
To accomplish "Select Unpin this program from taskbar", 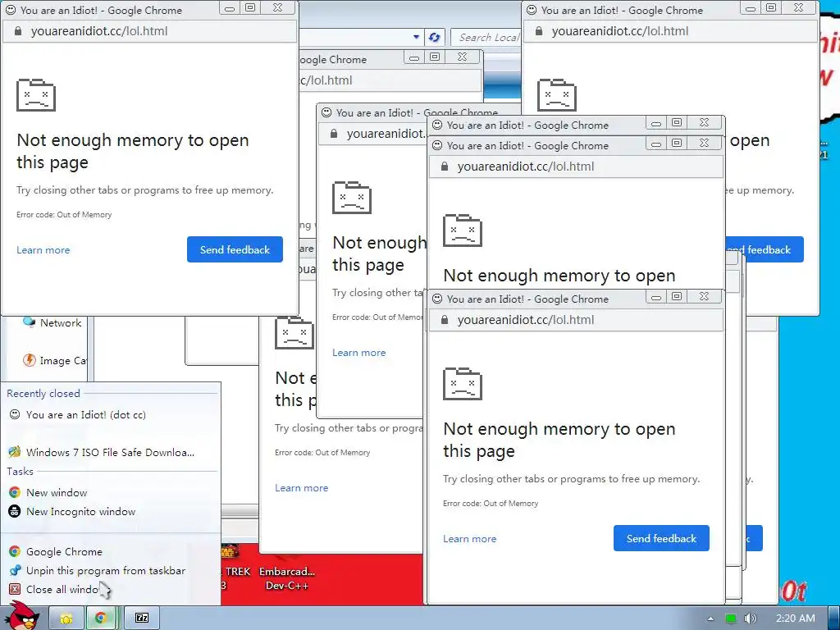I will pyautogui.click(x=111, y=571).
